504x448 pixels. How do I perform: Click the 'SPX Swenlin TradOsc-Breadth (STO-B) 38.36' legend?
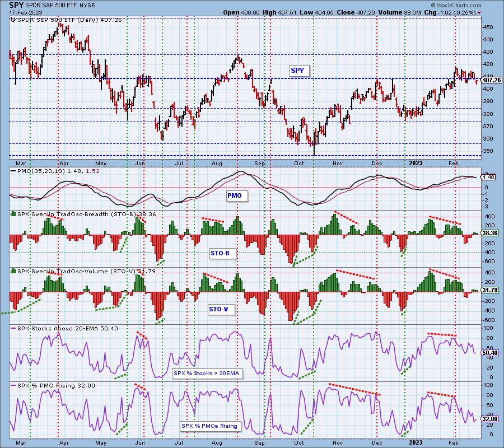pos(87,214)
